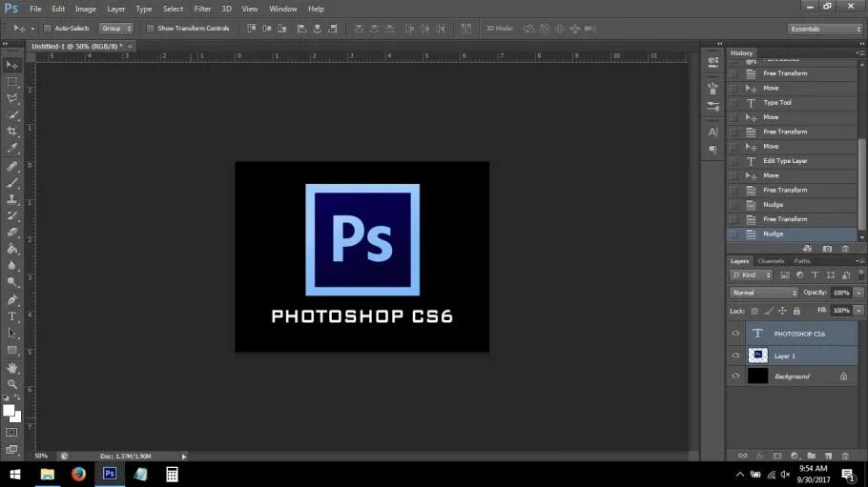Screen dimensions: 868x487
Task: Enable the Auto-Select checkbox
Action: click(48, 29)
